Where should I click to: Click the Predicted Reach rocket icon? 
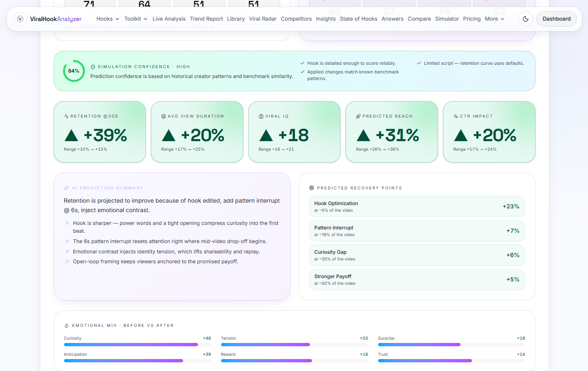(x=358, y=116)
